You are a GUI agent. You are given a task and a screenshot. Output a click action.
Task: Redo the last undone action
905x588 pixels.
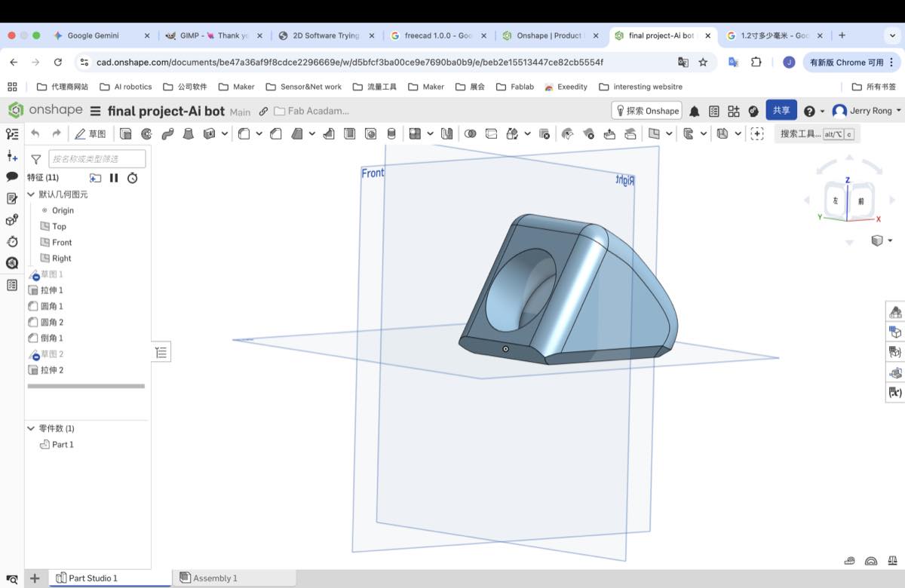click(x=56, y=134)
